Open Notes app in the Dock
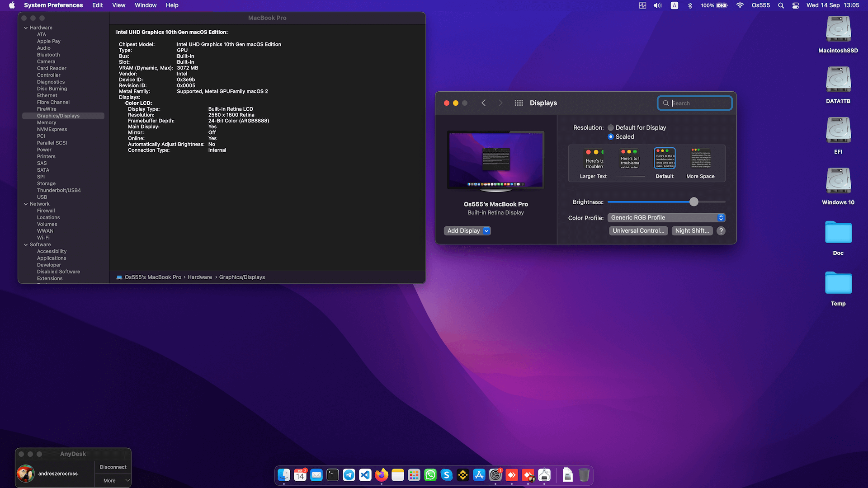 click(x=398, y=475)
